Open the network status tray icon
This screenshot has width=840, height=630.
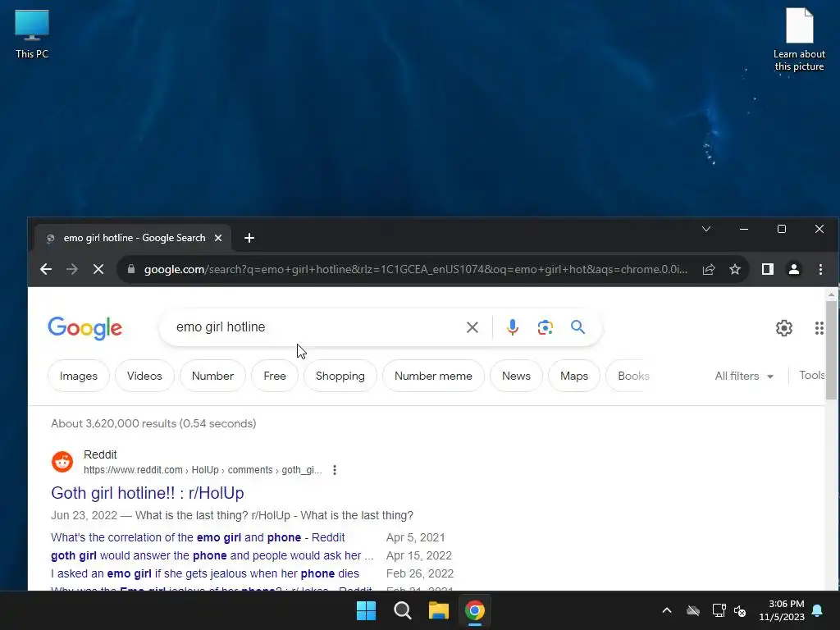pyautogui.click(x=719, y=610)
